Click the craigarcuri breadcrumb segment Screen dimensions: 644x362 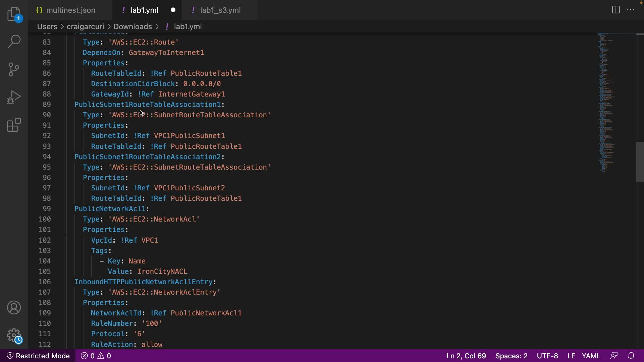85,26
